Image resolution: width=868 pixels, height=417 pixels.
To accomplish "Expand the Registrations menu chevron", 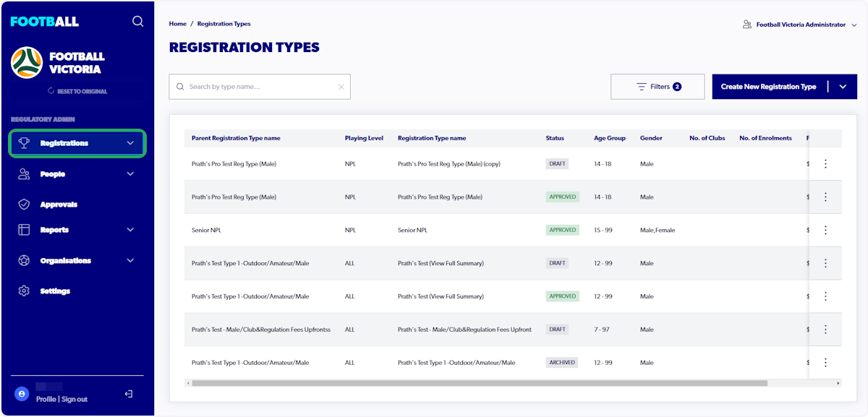I will [130, 143].
